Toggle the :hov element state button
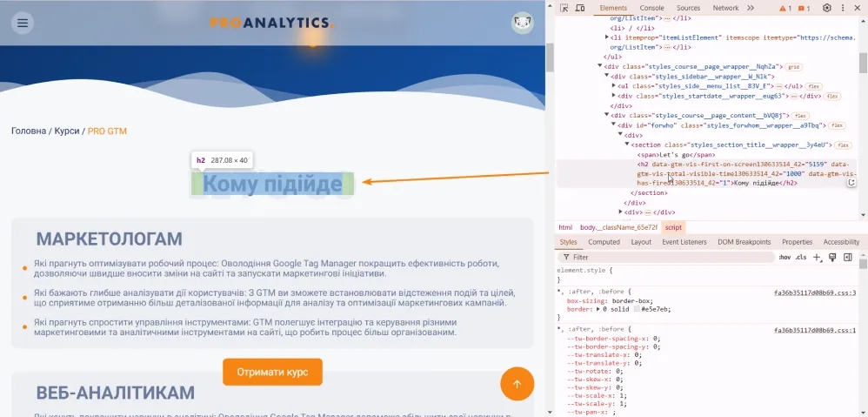The width and height of the screenshot is (868, 417). click(x=785, y=258)
